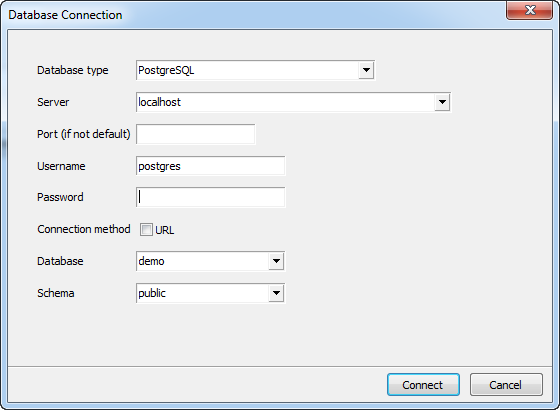Click the Port (if not default) label
The width and height of the screenshot is (560, 410).
[84, 134]
